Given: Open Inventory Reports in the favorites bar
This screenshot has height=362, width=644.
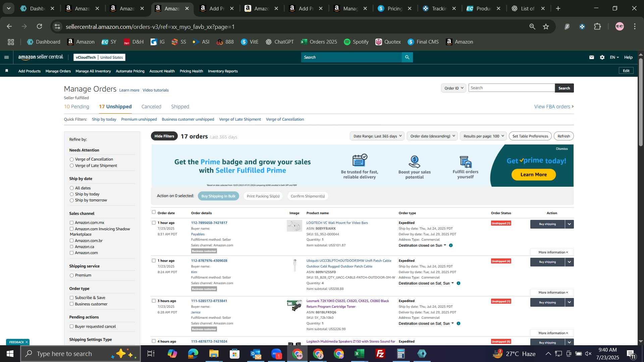Looking at the screenshot, I should tap(223, 71).
